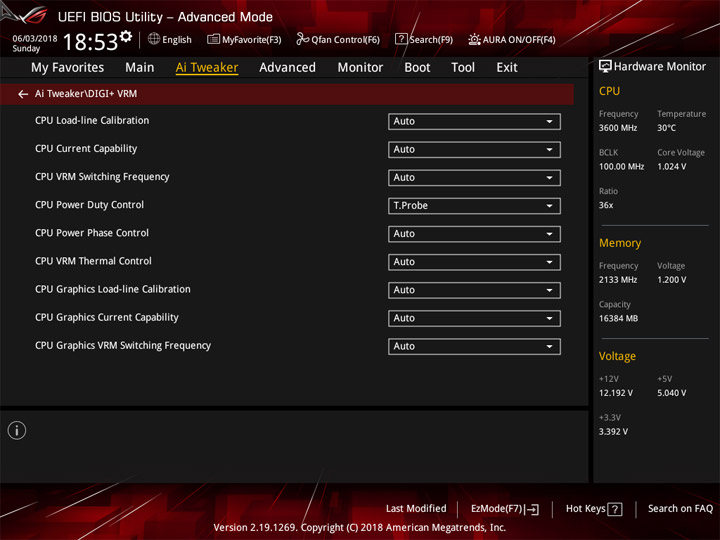Click BCLK 100.00 MHz value

621,167
